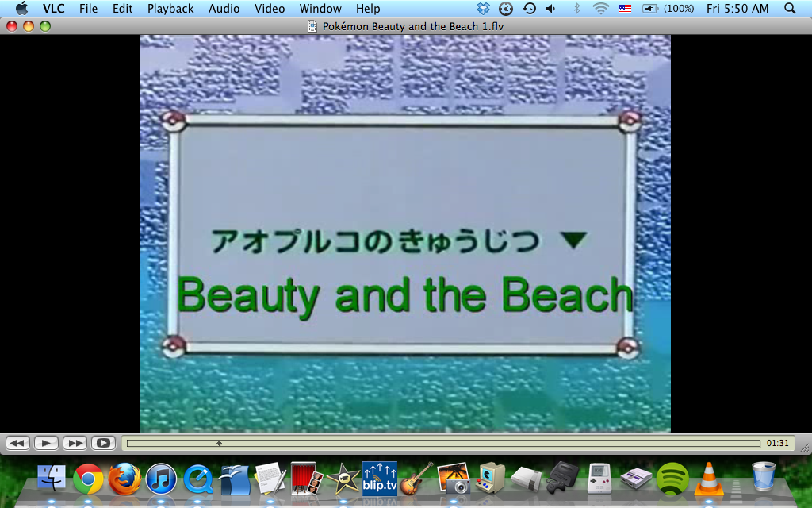This screenshot has width=812, height=508.
Task: Open blip.tv app in the dock
Action: (380, 479)
